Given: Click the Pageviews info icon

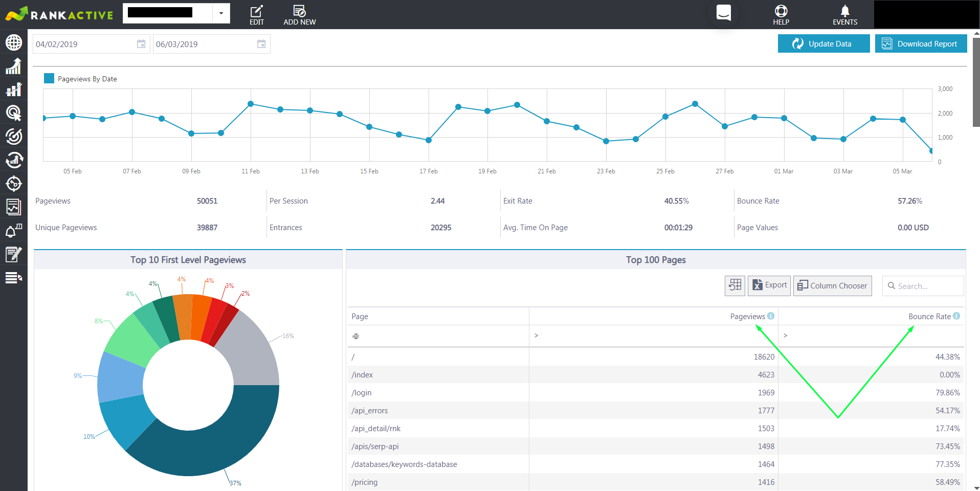Looking at the screenshot, I should click(771, 316).
